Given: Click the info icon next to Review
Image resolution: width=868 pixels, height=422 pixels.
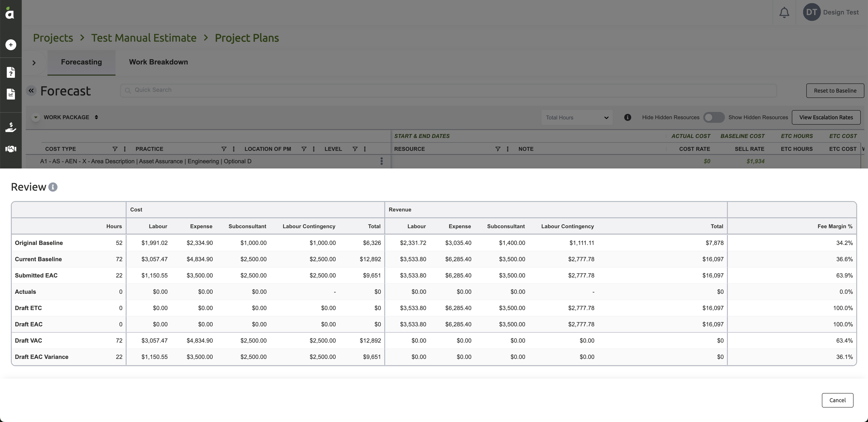Looking at the screenshot, I should coord(53,187).
